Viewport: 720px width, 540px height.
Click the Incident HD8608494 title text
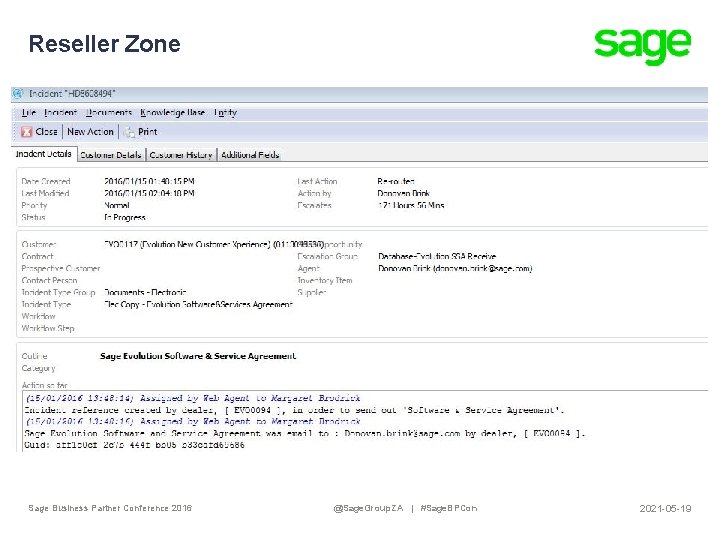pyautogui.click(x=72, y=94)
